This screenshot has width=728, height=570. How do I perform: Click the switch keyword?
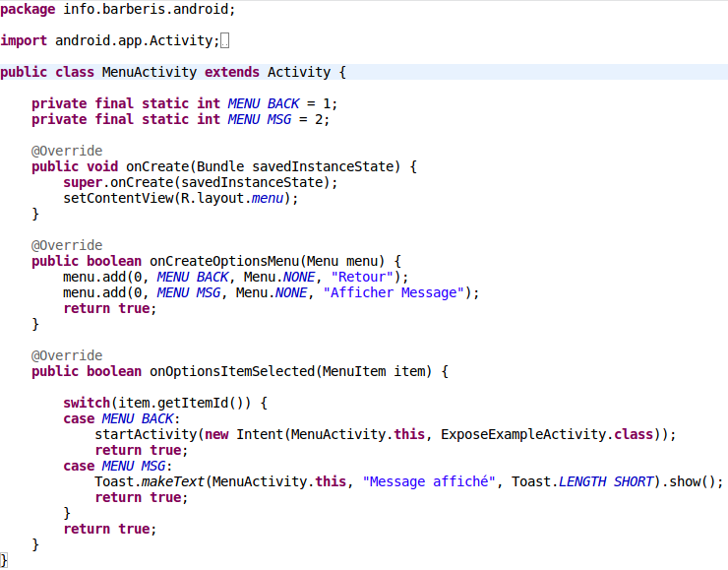(x=86, y=403)
